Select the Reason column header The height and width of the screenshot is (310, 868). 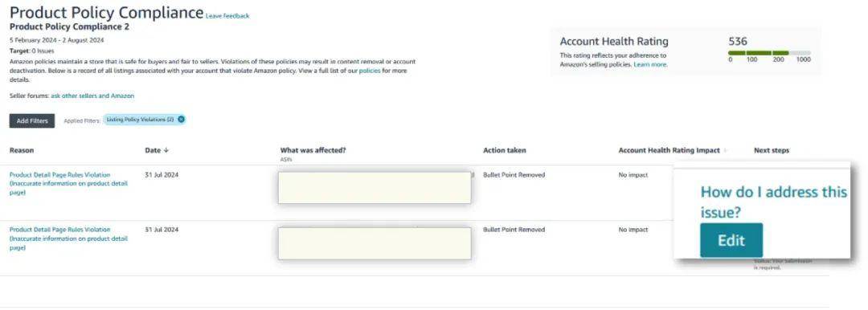[22, 150]
